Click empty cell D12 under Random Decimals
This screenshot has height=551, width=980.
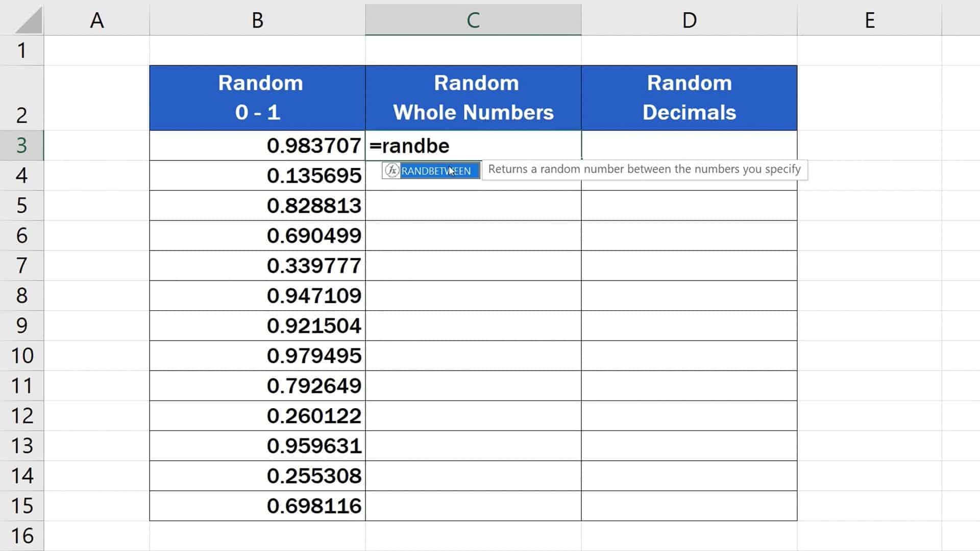[689, 416]
